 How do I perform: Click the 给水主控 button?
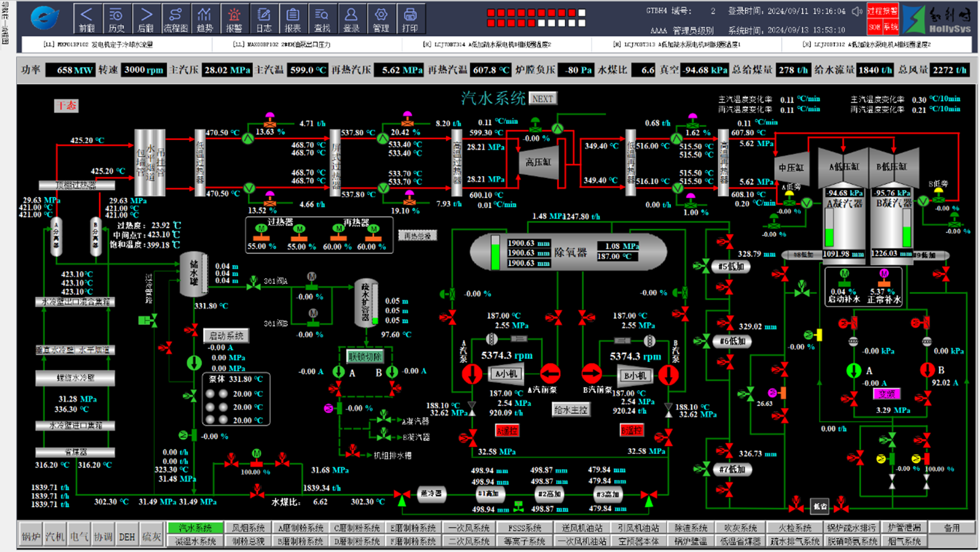tap(570, 410)
